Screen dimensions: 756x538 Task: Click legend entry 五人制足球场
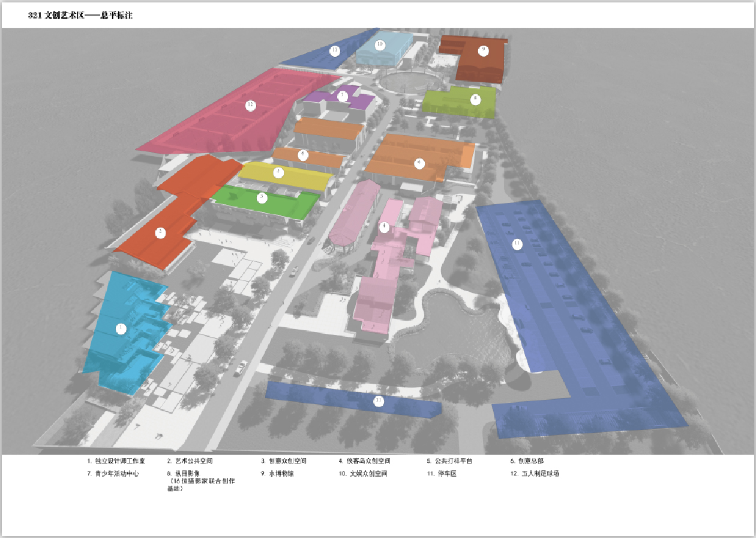[539, 474]
